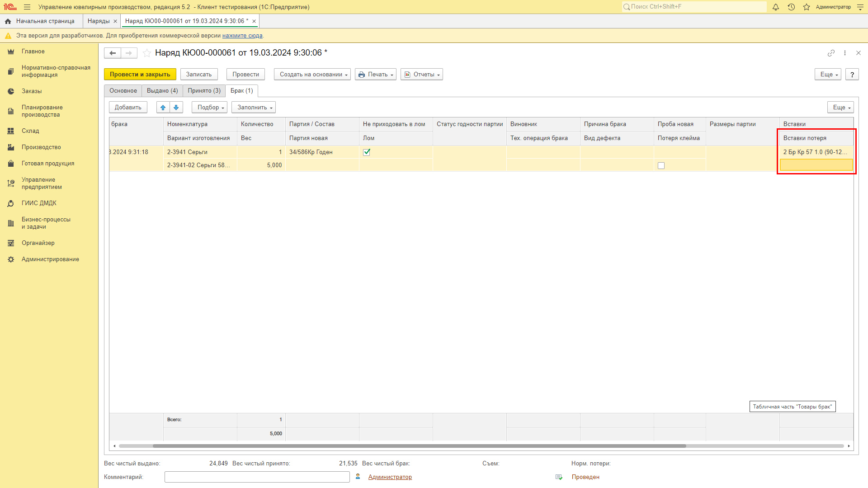This screenshot has height=488, width=868.
Task: Switch to the Выдано (4) tab
Action: (162, 91)
